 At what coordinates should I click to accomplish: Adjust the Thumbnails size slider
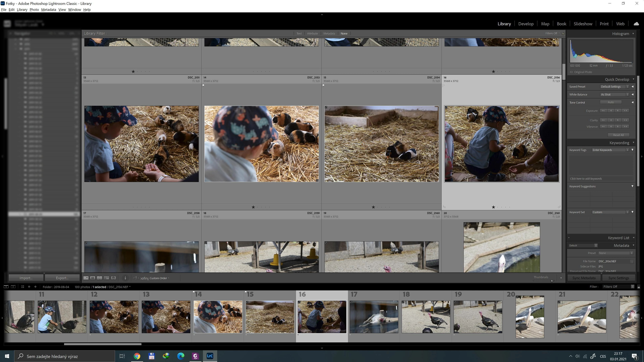[552, 281]
